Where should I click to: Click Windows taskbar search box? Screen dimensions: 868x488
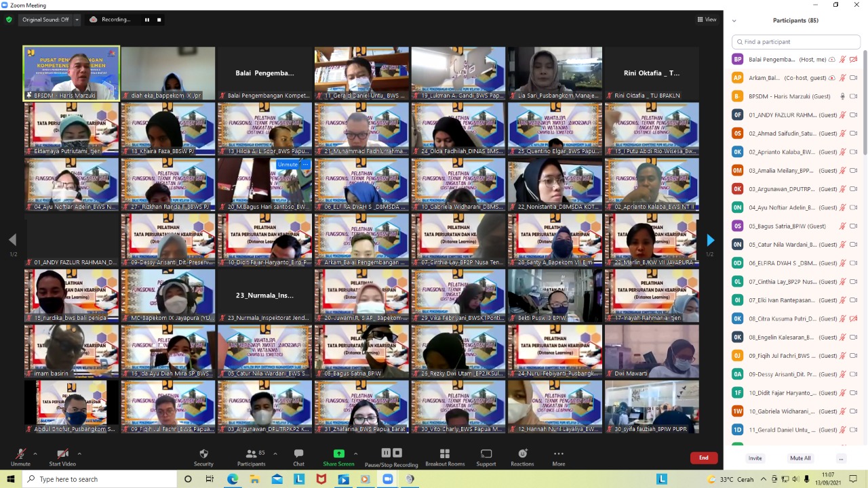(100, 479)
